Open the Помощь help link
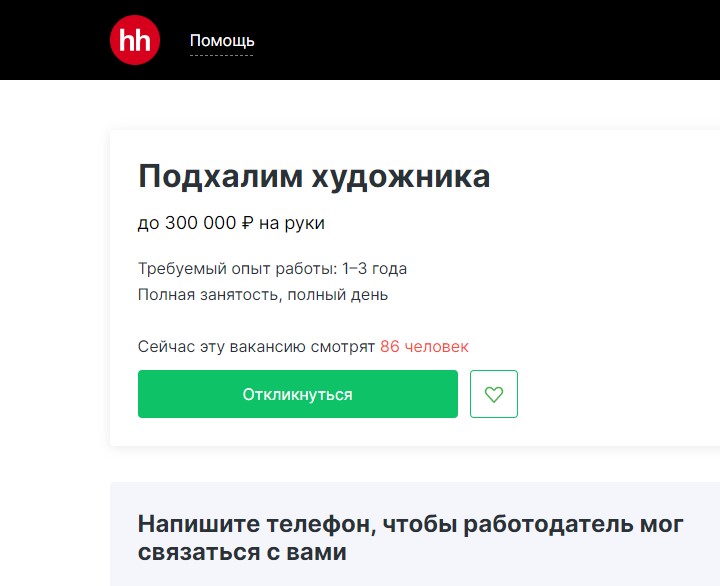The height and width of the screenshot is (586, 720). [x=222, y=41]
